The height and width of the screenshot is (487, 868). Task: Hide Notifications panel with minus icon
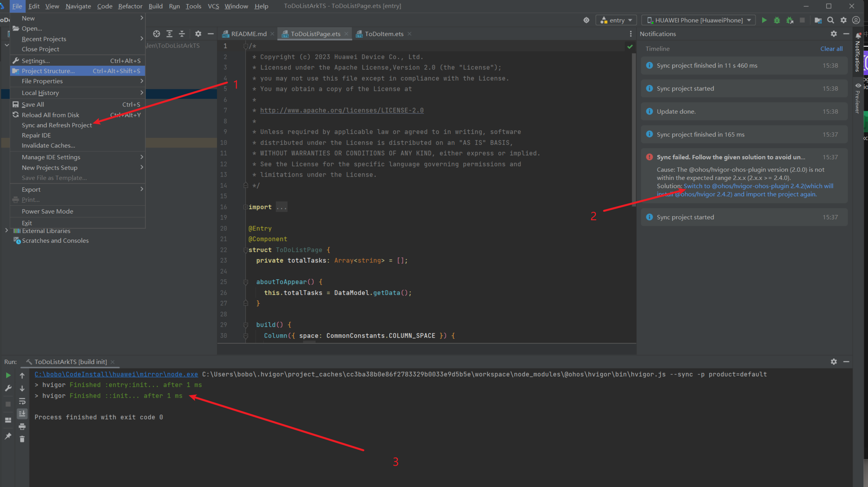(846, 34)
